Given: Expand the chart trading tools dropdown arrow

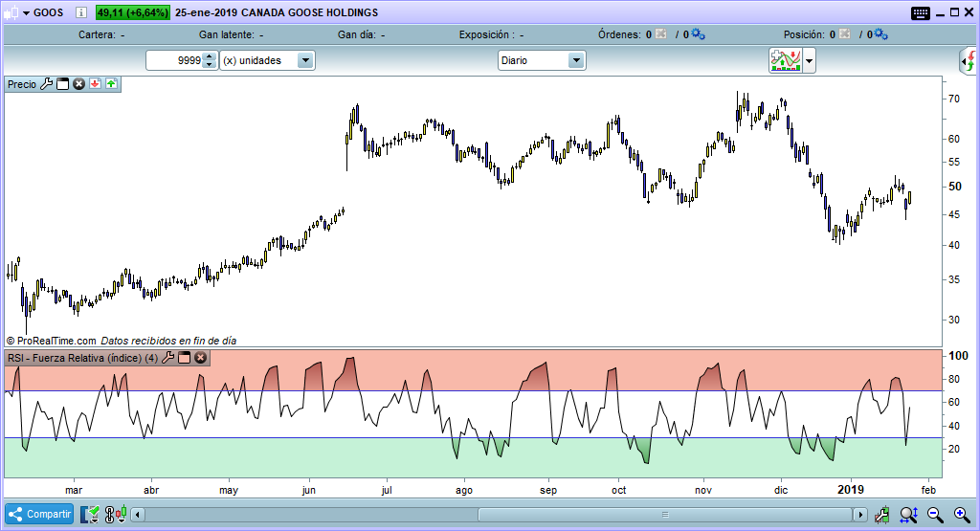Looking at the screenshot, I should tap(810, 61).
